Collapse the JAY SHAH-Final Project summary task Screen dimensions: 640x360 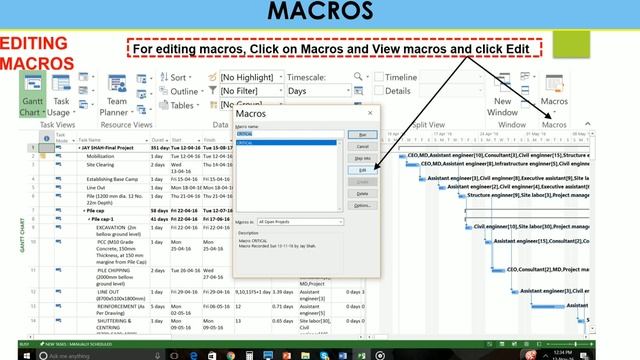(79, 148)
